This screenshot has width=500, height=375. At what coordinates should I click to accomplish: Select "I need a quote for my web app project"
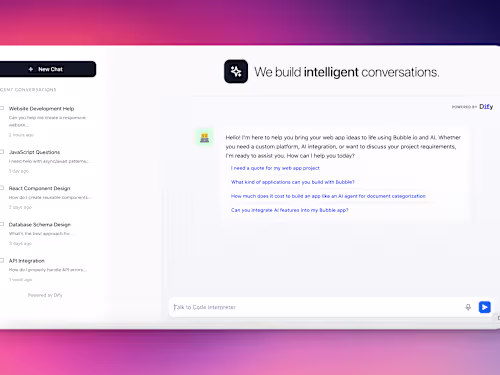(x=275, y=168)
